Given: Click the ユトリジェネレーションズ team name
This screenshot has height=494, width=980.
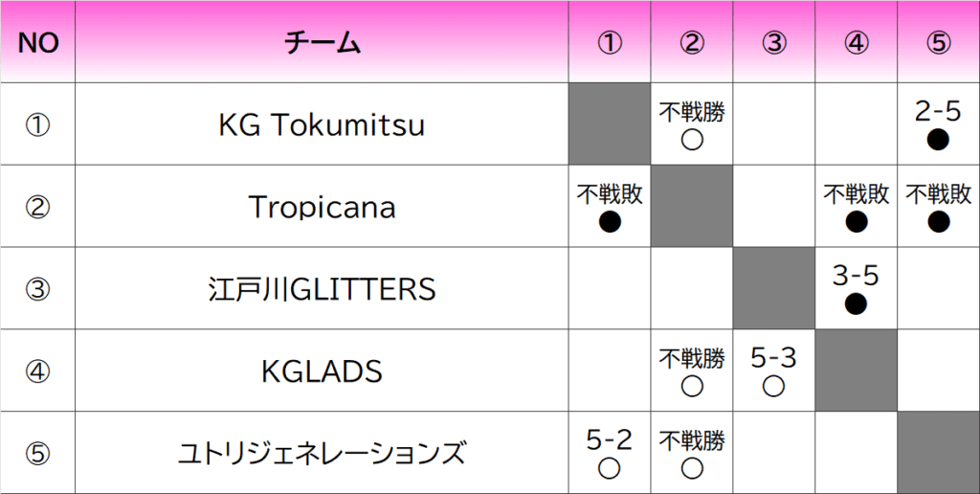Looking at the screenshot, I should click(322, 453).
